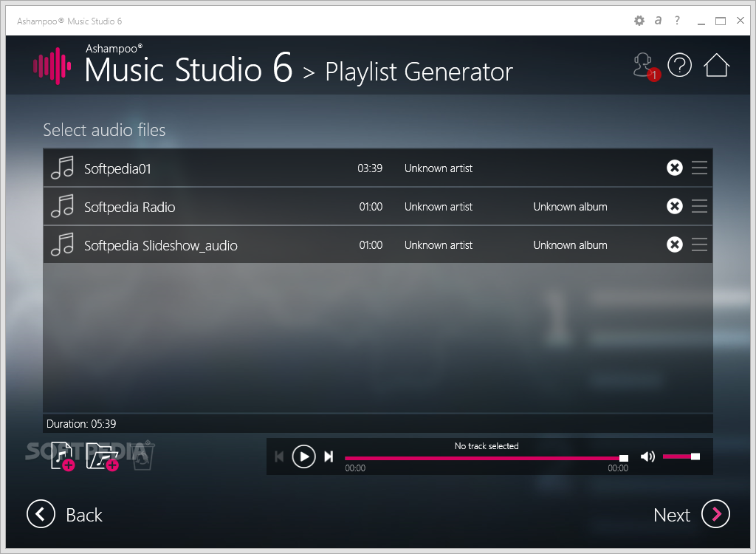
Task: Add audio file with plus icon
Action: [x=63, y=456]
